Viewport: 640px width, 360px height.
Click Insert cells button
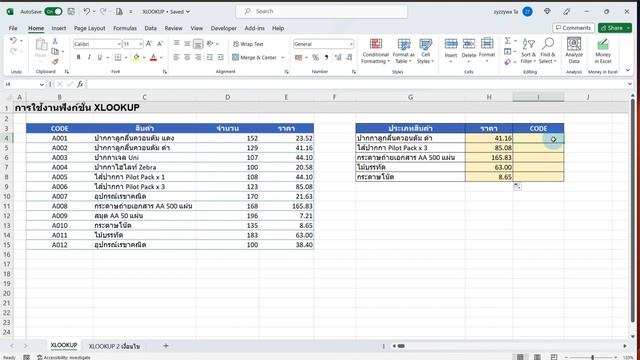pyautogui.click(x=451, y=51)
